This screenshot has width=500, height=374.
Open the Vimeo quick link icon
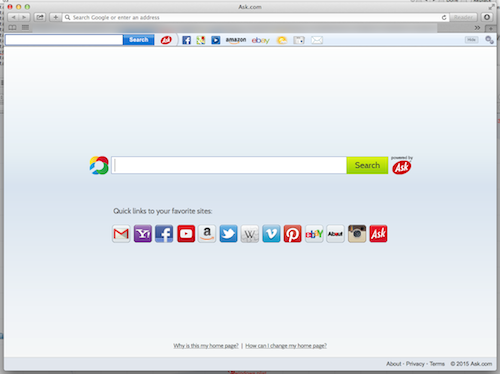click(271, 234)
